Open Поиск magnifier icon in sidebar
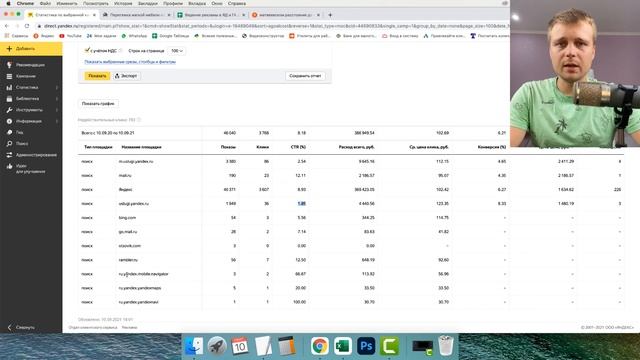The image size is (640, 360). (9, 144)
